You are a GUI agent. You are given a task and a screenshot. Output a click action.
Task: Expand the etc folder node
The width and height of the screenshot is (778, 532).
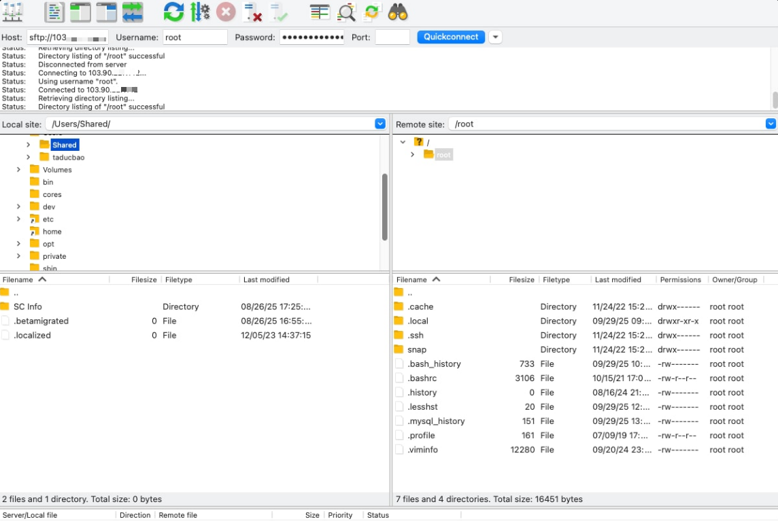[x=18, y=219]
